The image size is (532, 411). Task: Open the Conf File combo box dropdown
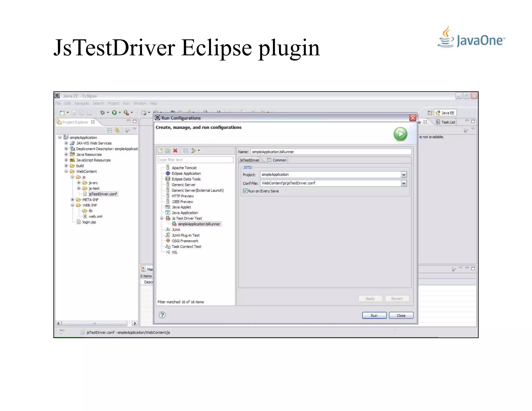[404, 183]
